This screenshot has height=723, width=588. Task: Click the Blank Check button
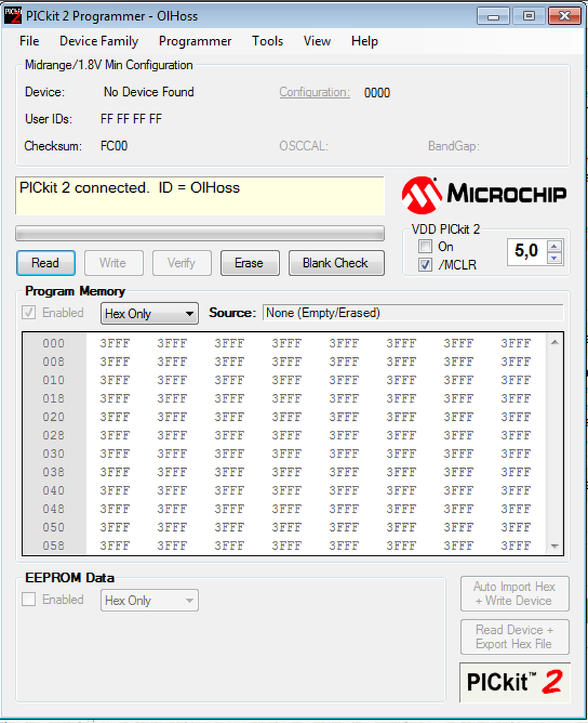pos(336,263)
